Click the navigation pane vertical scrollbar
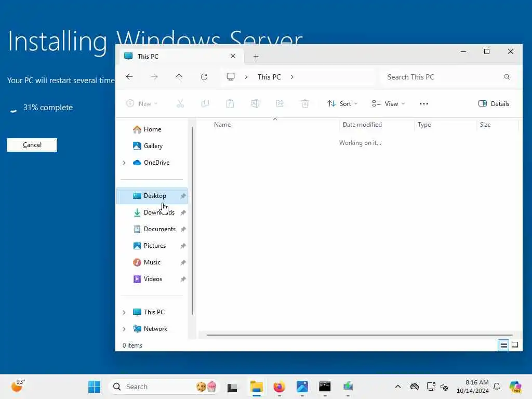Screen dimensions: 532x399 (192, 220)
